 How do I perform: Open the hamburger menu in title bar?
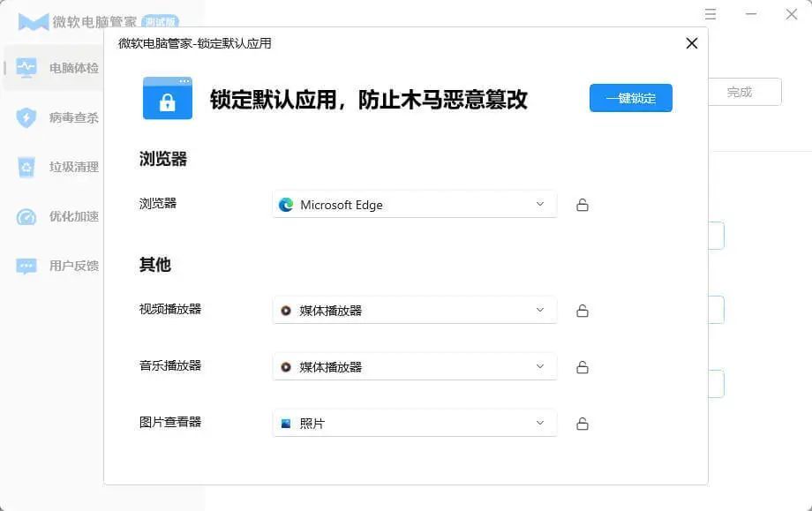(x=710, y=15)
